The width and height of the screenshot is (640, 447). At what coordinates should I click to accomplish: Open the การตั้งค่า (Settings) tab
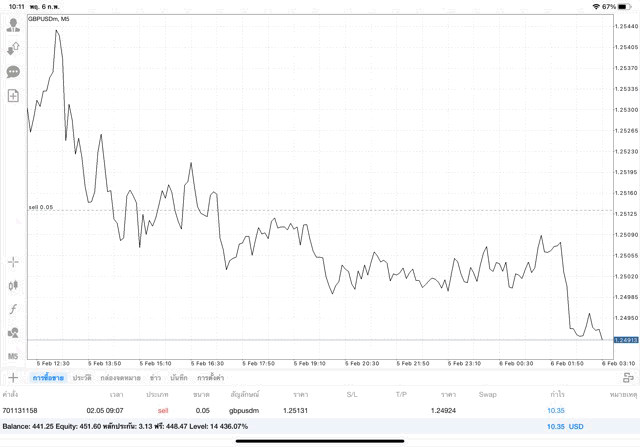(x=210, y=378)
